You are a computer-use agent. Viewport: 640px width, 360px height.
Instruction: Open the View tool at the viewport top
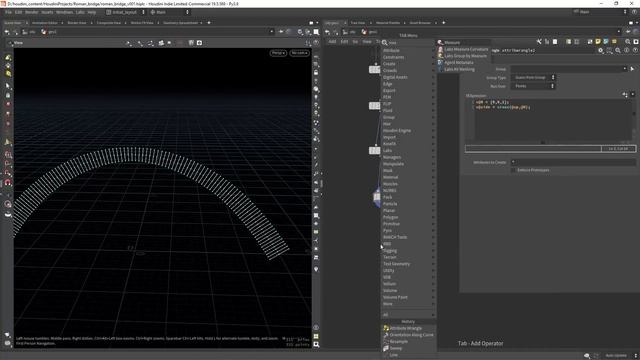(16, 43)
